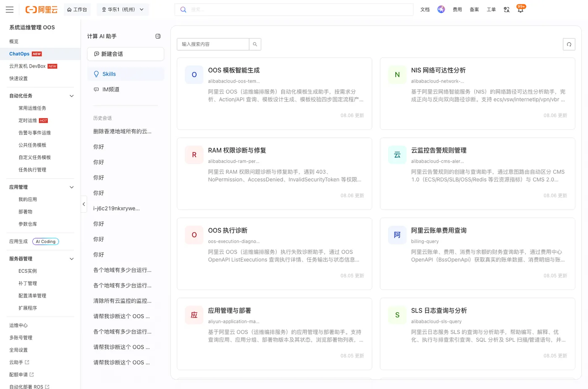Open the SLS 日志查询与分析 skill title
The image size is (588, 389).
(439, 311)
